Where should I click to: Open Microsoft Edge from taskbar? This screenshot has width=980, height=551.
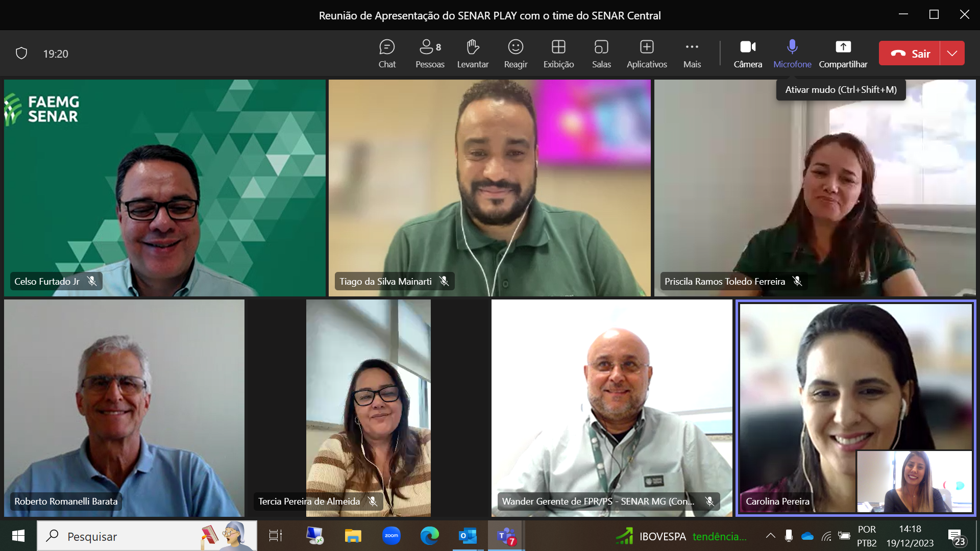coord(430,536)
